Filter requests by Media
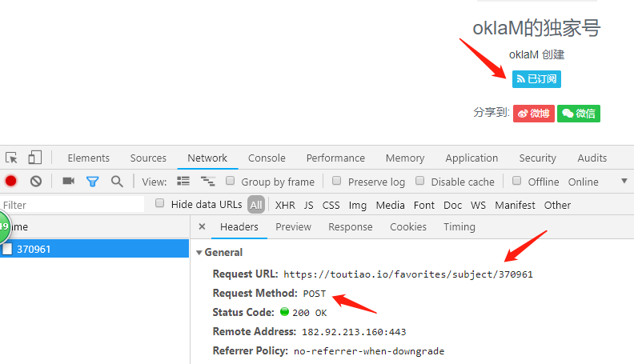The image size is (634, 364). (390, 206)
